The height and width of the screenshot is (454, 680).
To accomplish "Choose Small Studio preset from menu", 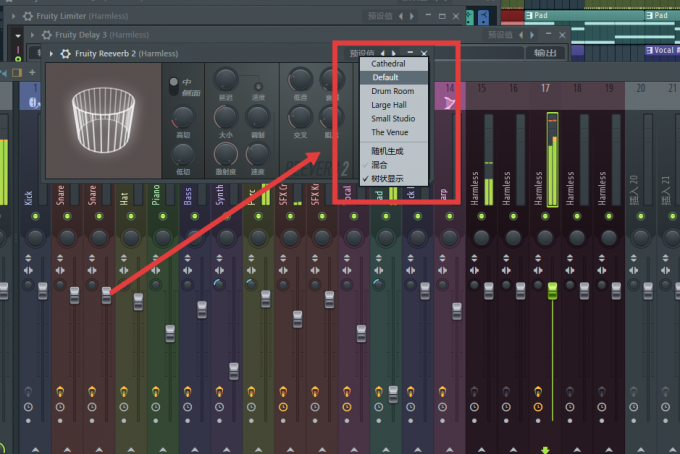I will [394, 119].
